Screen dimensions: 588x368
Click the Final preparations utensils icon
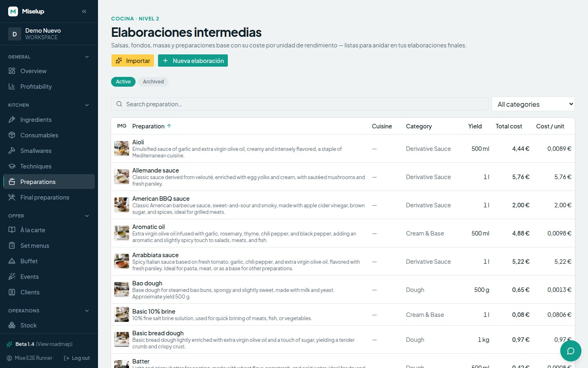tap(12, 197)
